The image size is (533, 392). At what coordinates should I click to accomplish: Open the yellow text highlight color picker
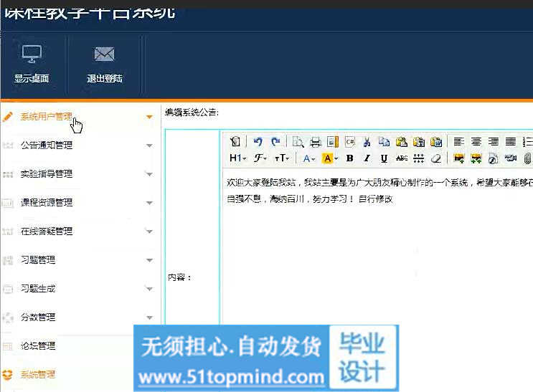pos(330,158)
